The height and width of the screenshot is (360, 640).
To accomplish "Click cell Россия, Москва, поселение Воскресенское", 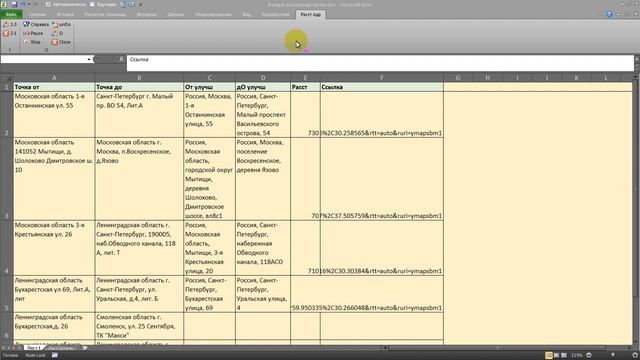I will coord(263,179).
